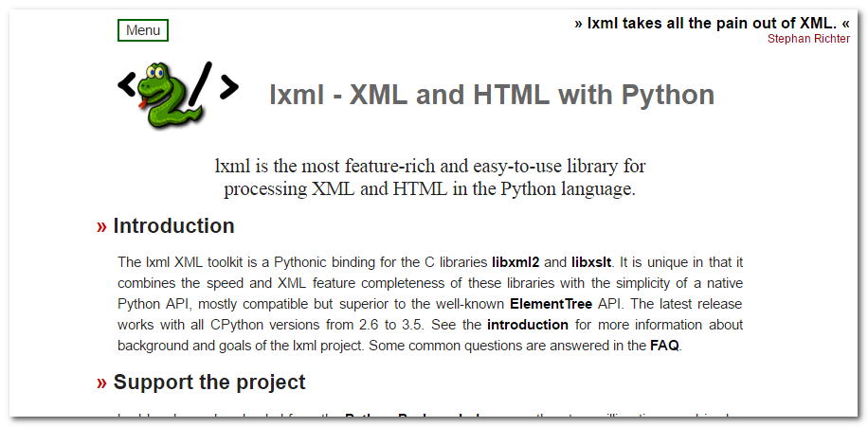The width and height of the screenshot is (868, 427).
Task: Click the quote lxml takes all the pain out of XML
Action: tap(712, 24)
